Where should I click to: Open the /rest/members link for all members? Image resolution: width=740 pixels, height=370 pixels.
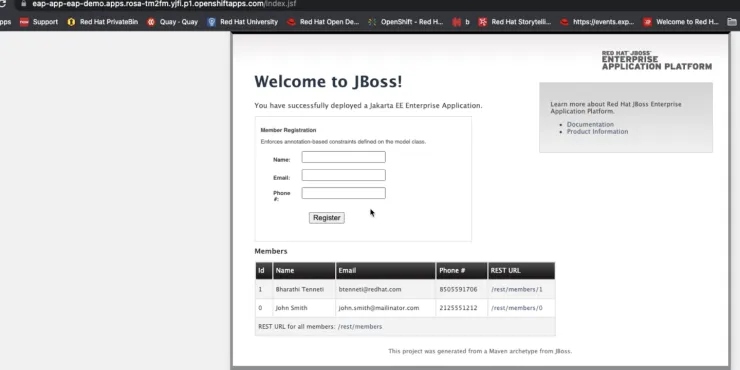pyautogui.click(x=360, y=327)
